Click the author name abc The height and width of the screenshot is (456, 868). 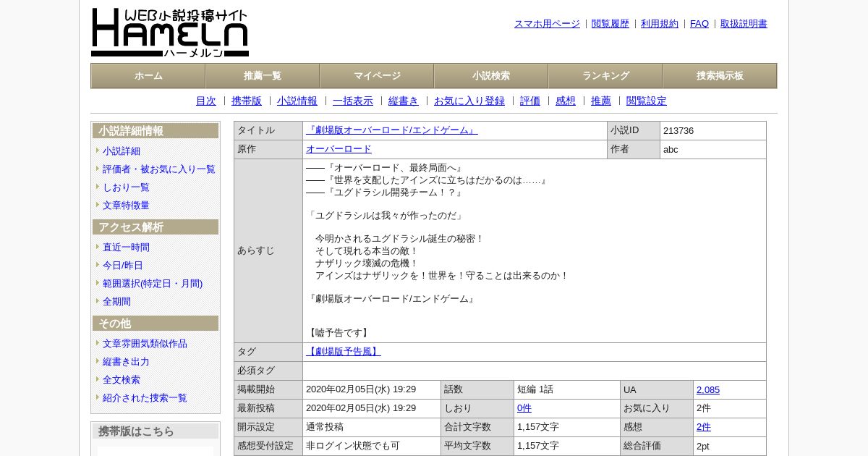coord(671,150)
